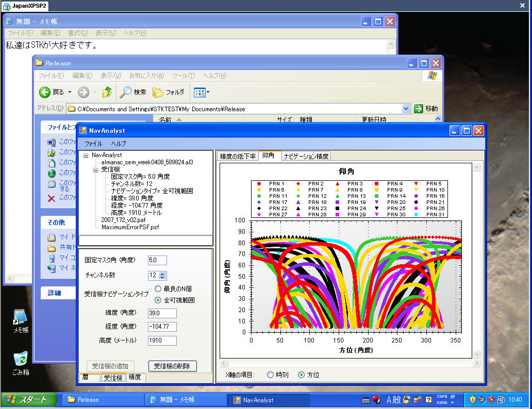The height and width of the screenshot is (409, 532).
Task: Click the chart vertical scrollbar up arrow
Action: tap(477, 167)
